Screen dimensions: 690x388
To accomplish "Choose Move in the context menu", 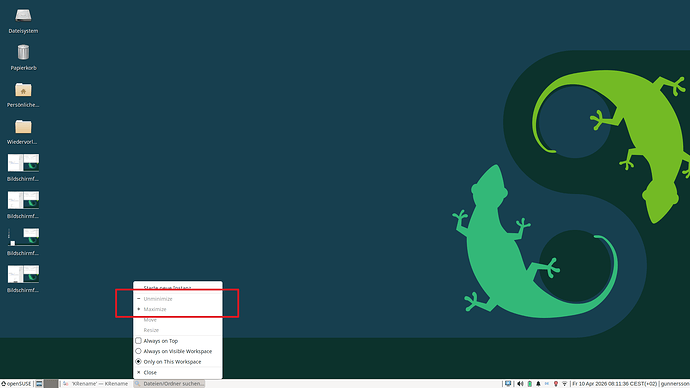I will (x=178, y=320).
